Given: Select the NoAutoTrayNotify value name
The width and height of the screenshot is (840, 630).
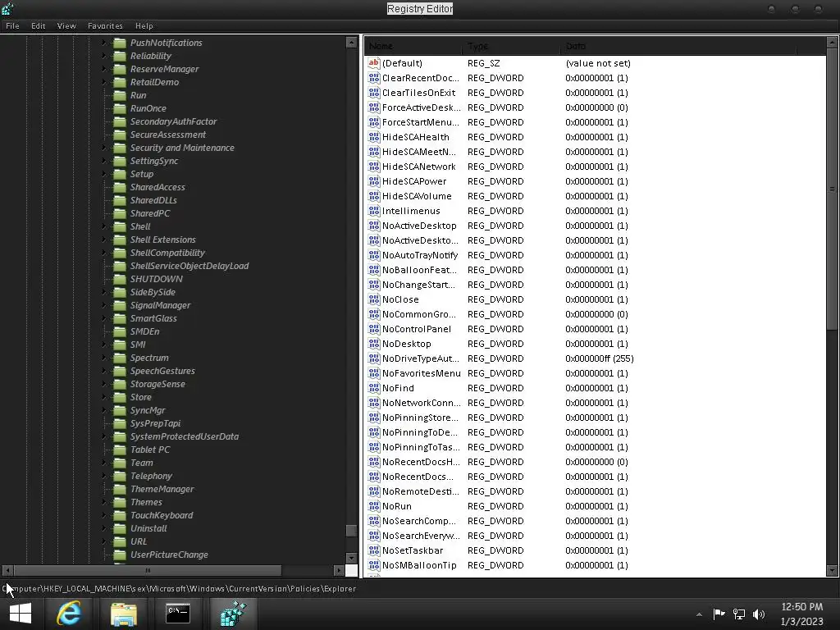Looking at the screenshot, I should click(420, 255).
